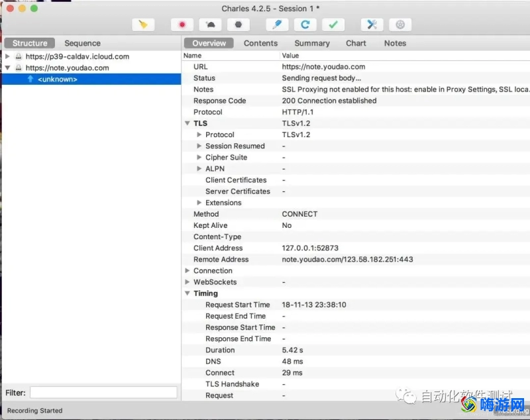Expand the WebSockets section

pyautogui.click(x=187, y=282)
